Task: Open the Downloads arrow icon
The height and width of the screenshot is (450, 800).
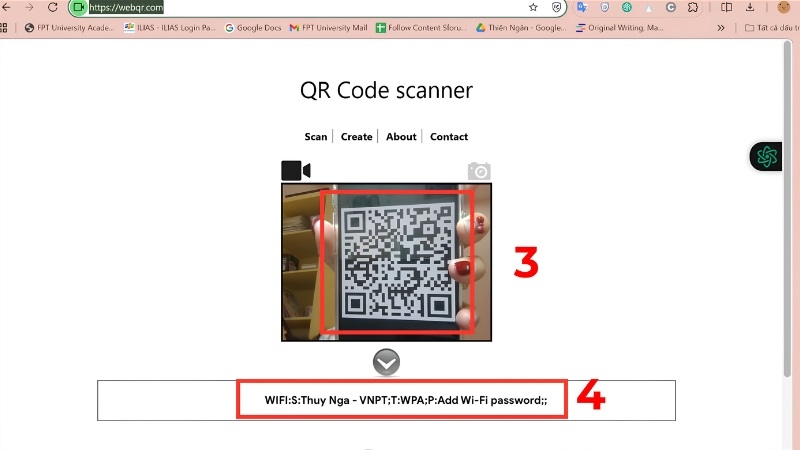Action: coord(749,7)
